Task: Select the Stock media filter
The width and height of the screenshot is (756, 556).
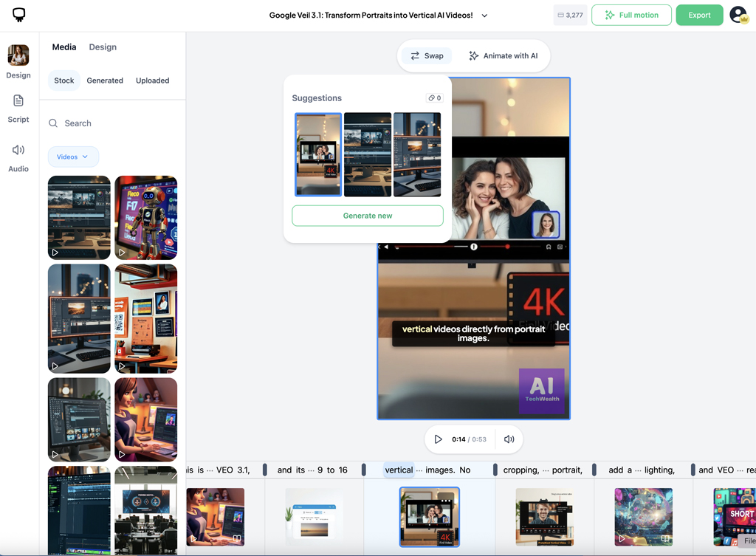Action: 64,80
